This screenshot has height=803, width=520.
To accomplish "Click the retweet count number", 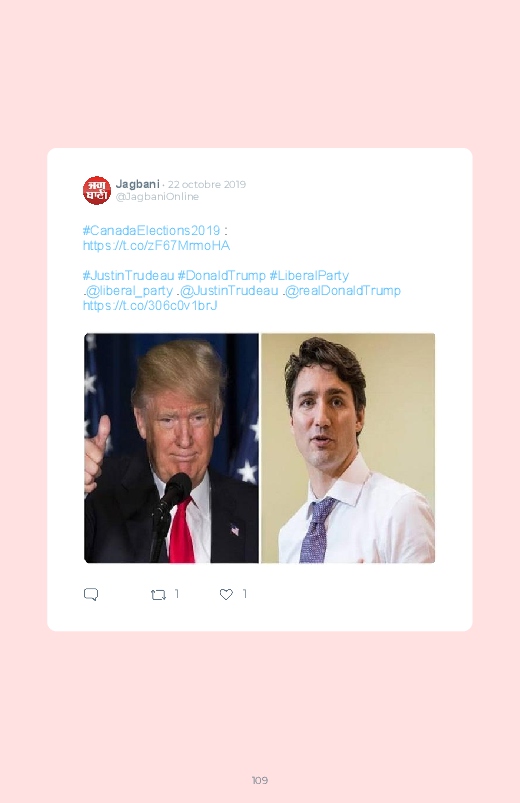I will pyautogui.click(x=177, y=594).
